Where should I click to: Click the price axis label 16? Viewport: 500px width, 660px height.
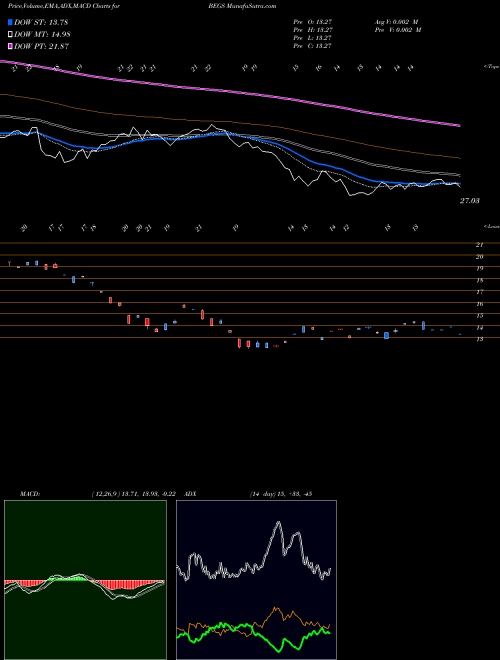[x=479, y=304]
